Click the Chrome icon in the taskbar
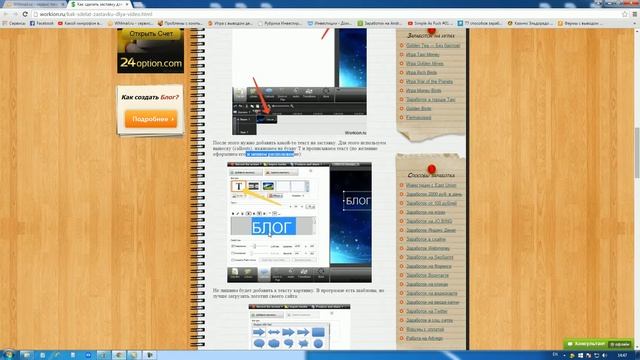The image size is (640, 360). [x=119, y=355]
